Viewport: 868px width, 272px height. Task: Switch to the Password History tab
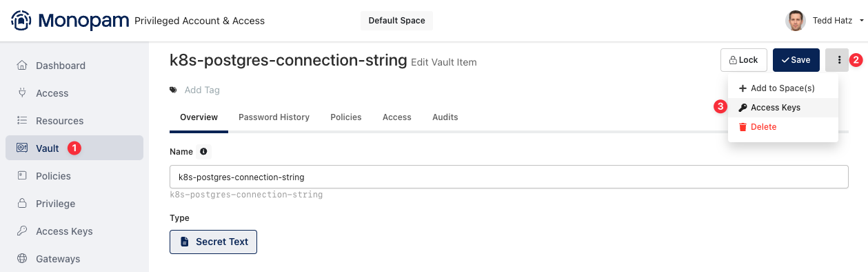pos(274,117)
